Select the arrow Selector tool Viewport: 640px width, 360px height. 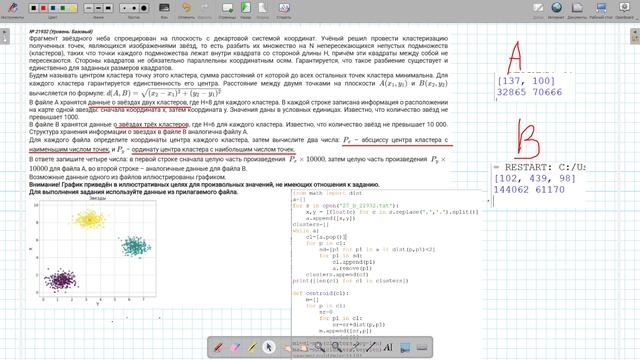click(269, 347)
